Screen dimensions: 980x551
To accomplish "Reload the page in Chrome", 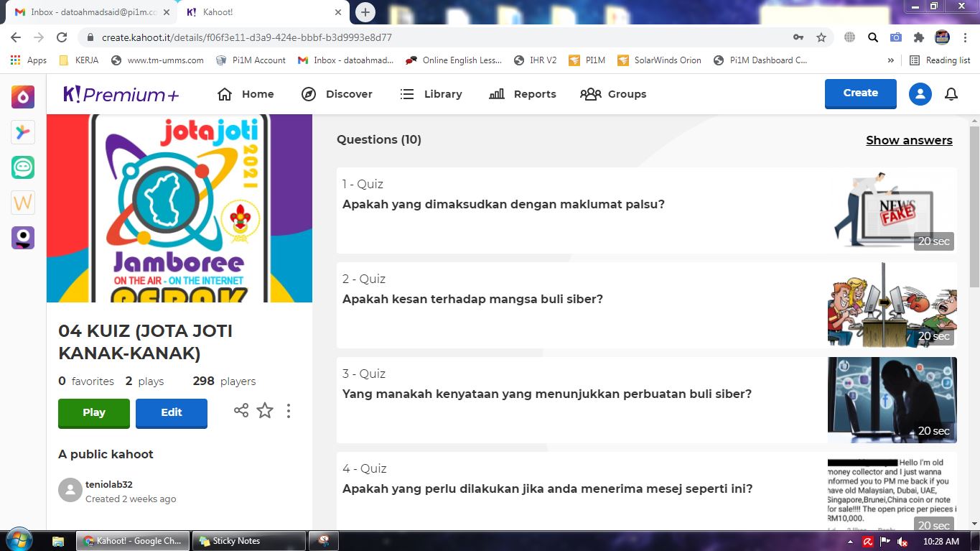I will pos(62,37).
